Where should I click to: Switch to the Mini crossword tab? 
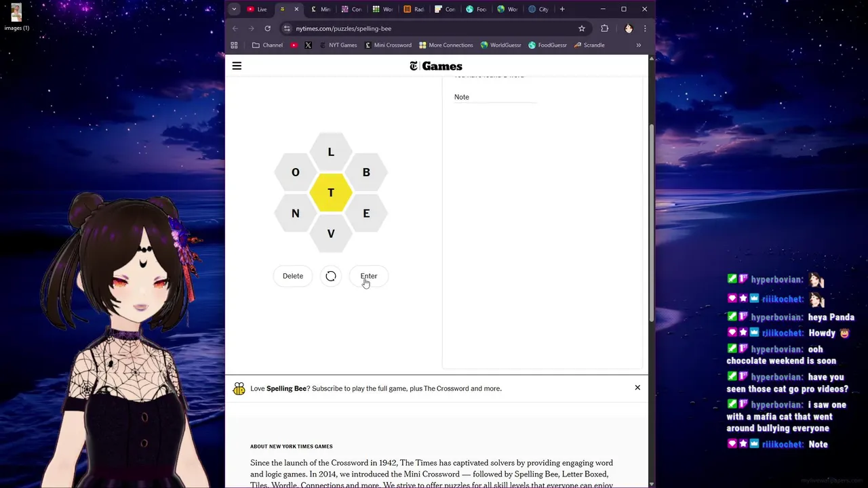(321, 9)
